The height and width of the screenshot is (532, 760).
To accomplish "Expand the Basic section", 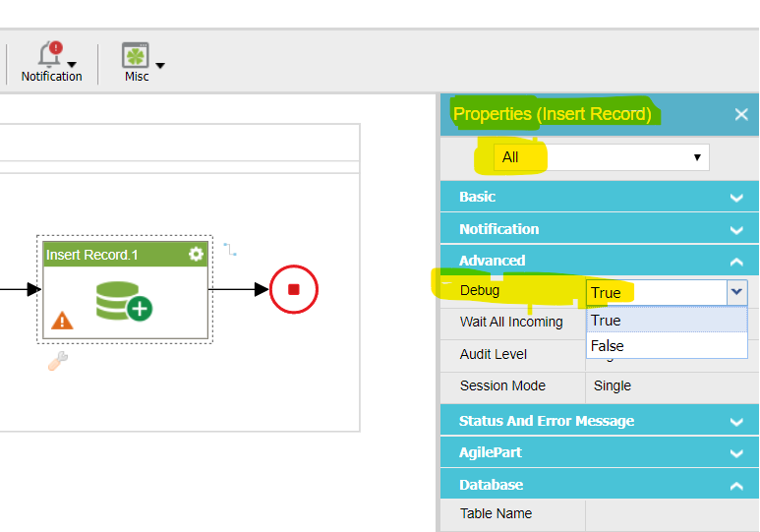I will [x=599, y=197].
